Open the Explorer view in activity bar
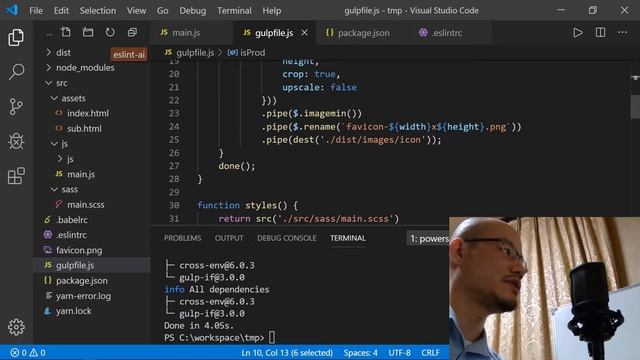The image size is (640, 360). click(x=16, y=38)
